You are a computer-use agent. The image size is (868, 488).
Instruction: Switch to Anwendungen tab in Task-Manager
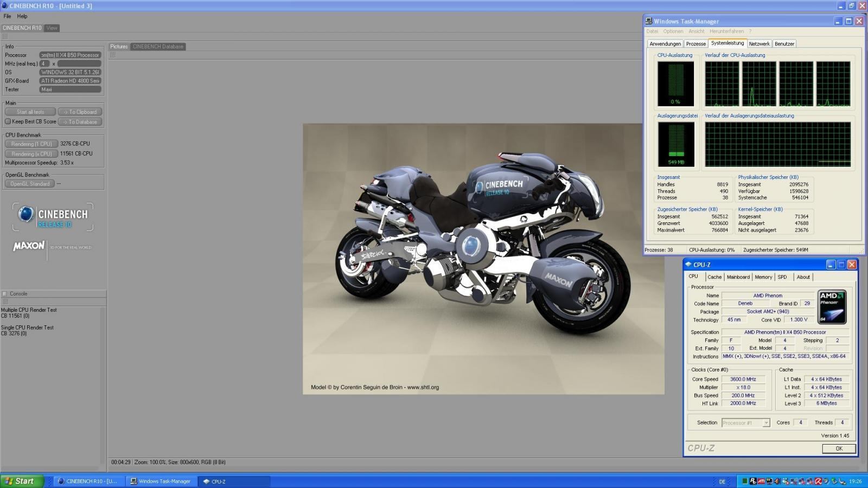665,44
